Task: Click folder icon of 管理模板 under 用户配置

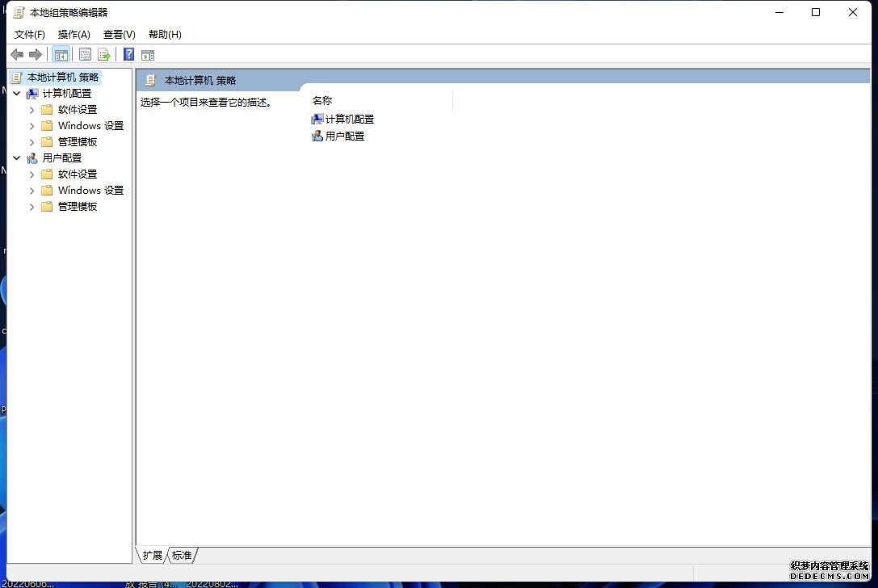Action: (x=47, y=207)
